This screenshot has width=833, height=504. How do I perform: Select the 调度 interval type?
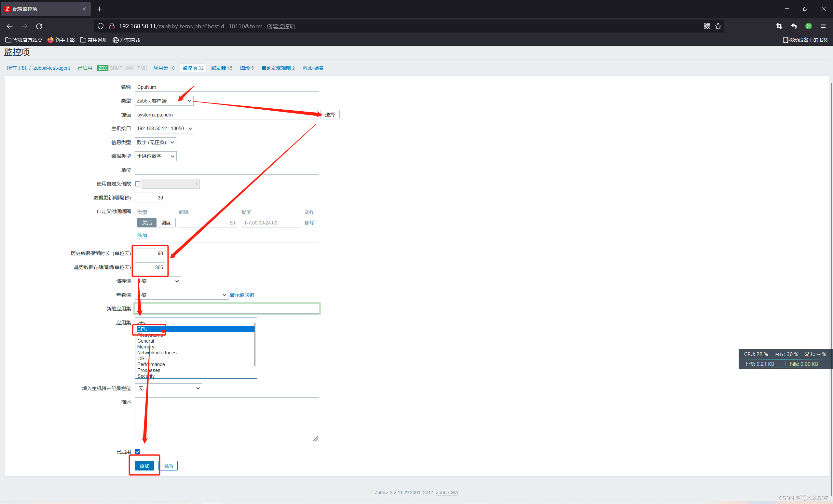166,223
